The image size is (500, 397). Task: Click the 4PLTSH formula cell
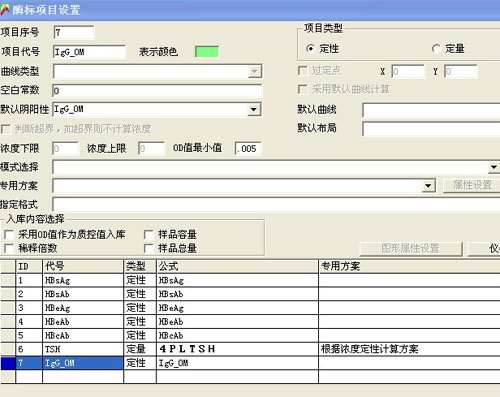237,349
